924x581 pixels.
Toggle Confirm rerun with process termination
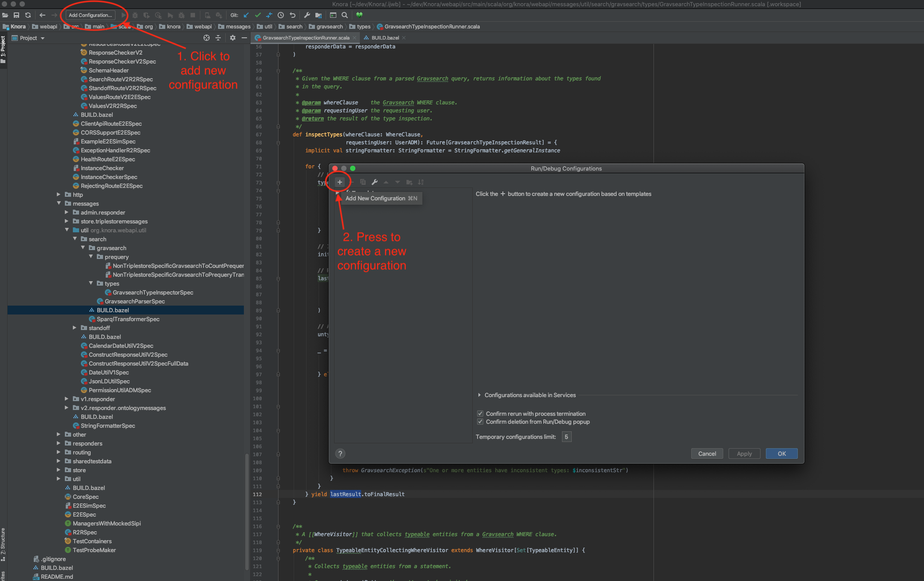click(480, 413)
